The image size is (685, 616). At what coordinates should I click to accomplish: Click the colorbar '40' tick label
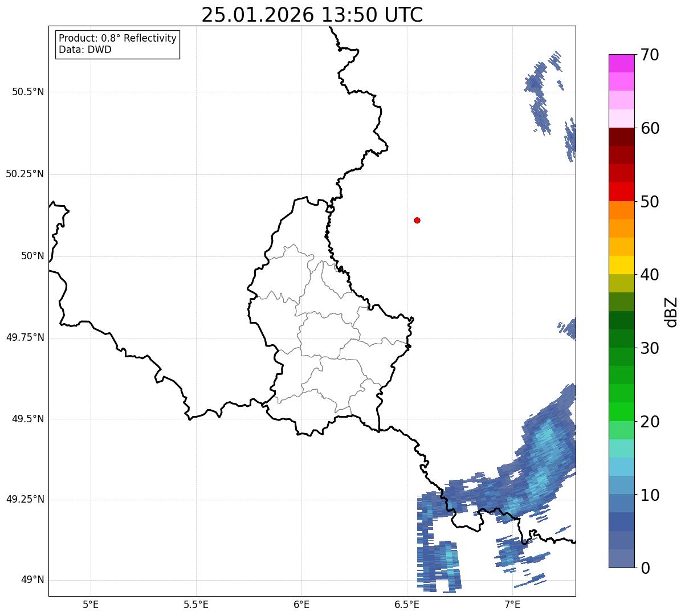click(650, 275)
